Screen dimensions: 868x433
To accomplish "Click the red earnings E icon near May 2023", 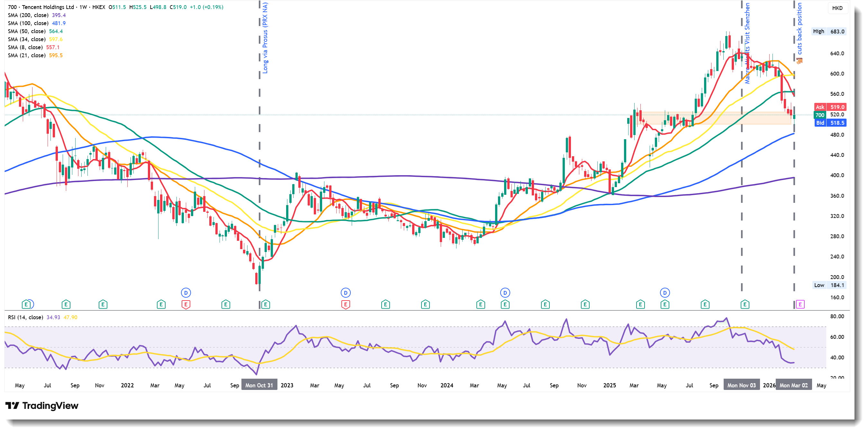I will click(345, 305).
